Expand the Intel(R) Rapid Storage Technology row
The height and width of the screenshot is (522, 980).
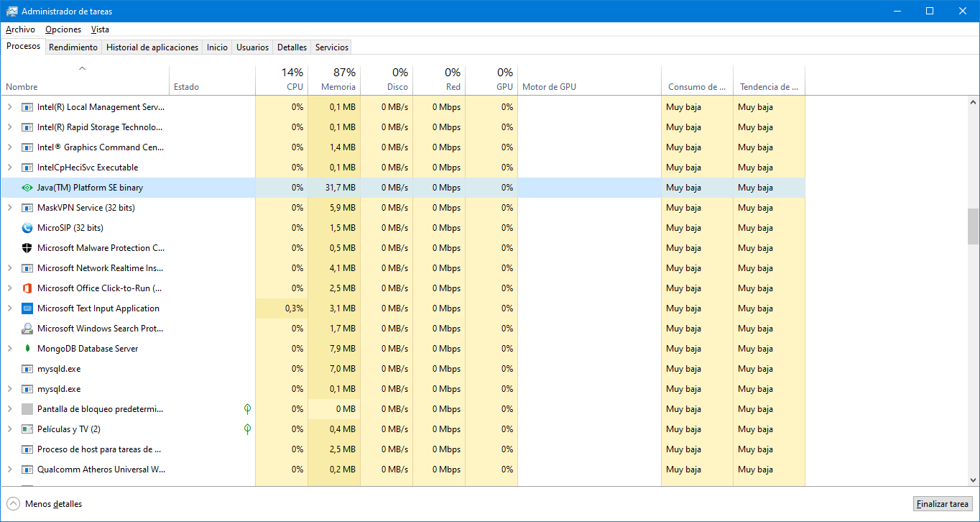click(x=9, y=127)
